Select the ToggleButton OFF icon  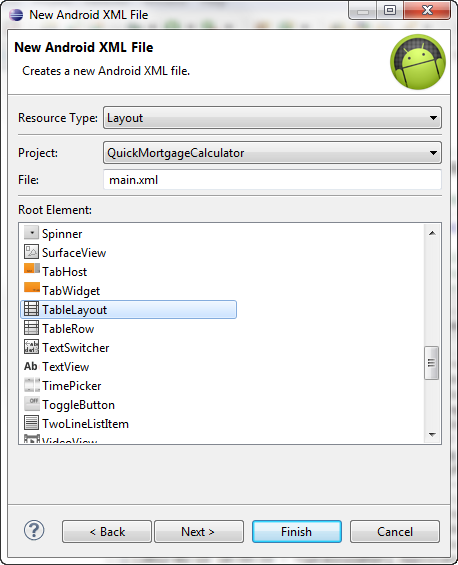click(32, 404)
